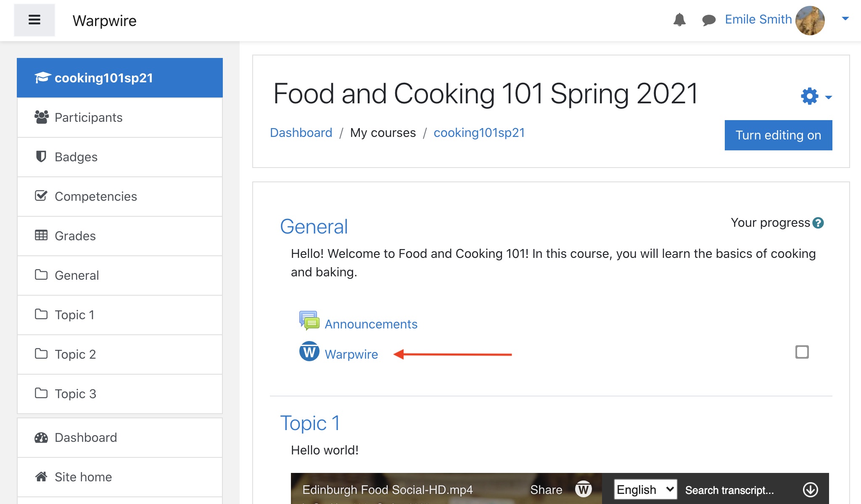
Task: Open the English language dropdown
Action: [645, 489]
